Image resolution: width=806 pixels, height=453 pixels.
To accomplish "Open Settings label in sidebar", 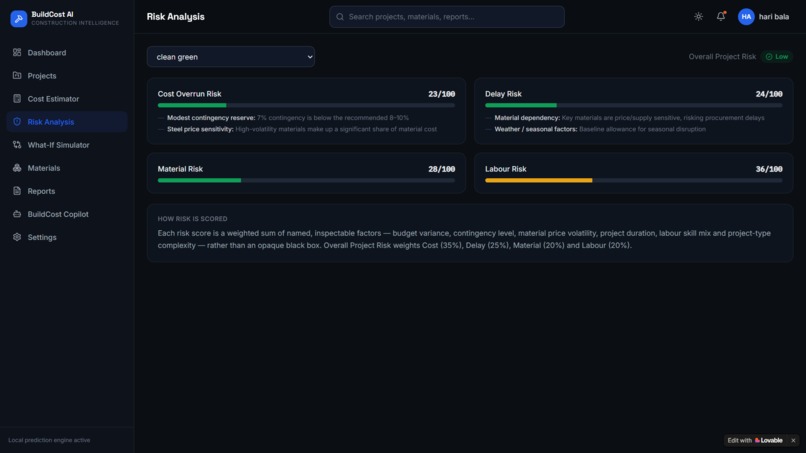I will (x=42, y=238).
